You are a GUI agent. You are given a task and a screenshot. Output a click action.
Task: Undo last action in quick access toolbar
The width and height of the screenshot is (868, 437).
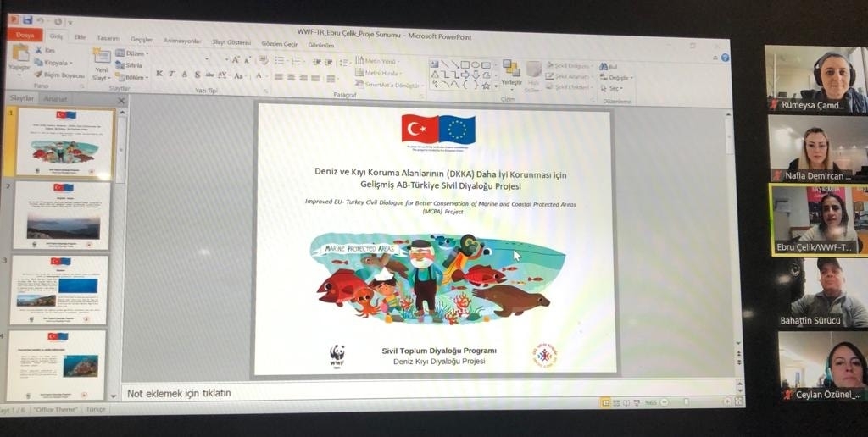coord(42,21)
